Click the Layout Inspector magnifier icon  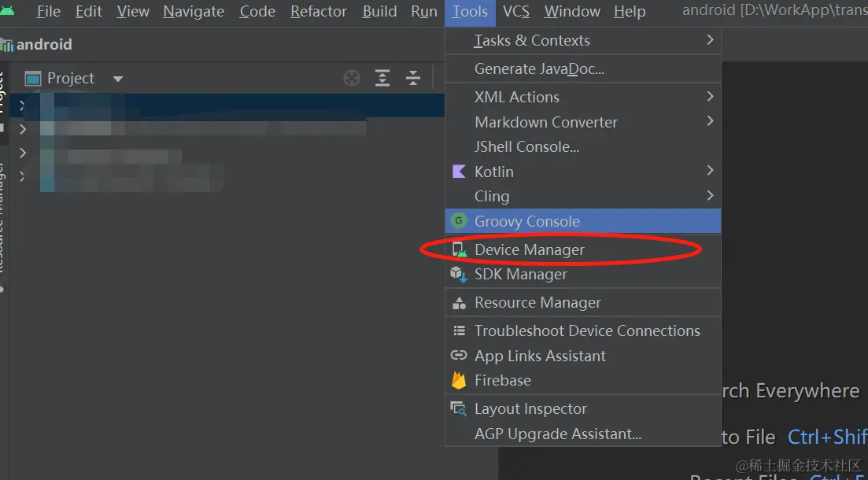[x=459, y=408]
